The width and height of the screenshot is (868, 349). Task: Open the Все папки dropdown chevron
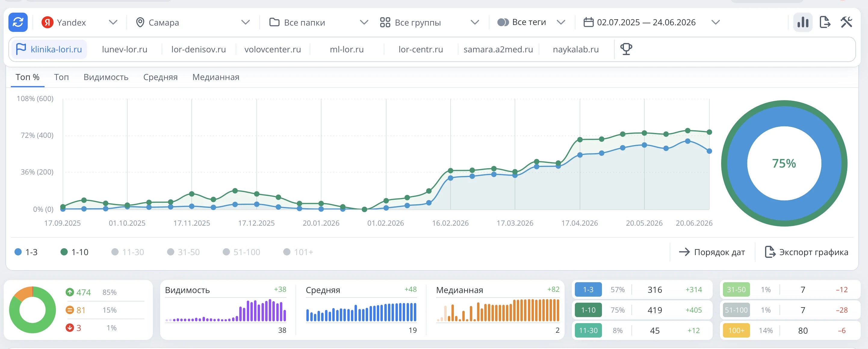coord(364,22)
